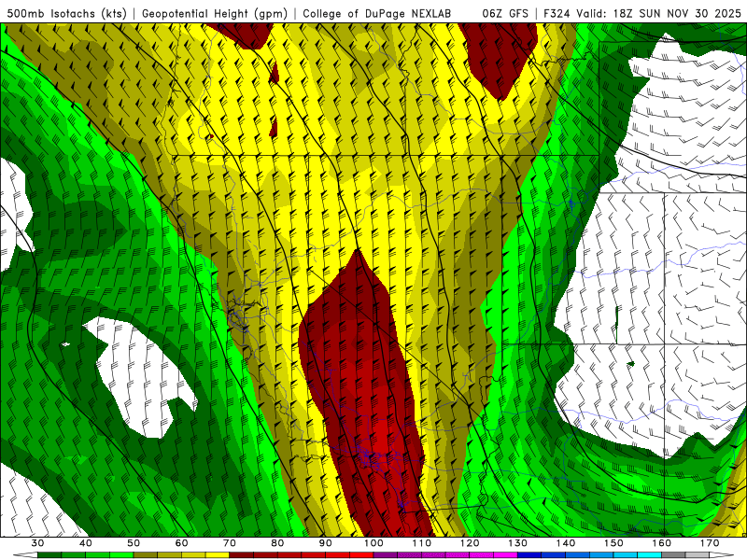Viewport: 747px width, 560px height.
Task: Click the legend label '110'
Action: (422, 543)
